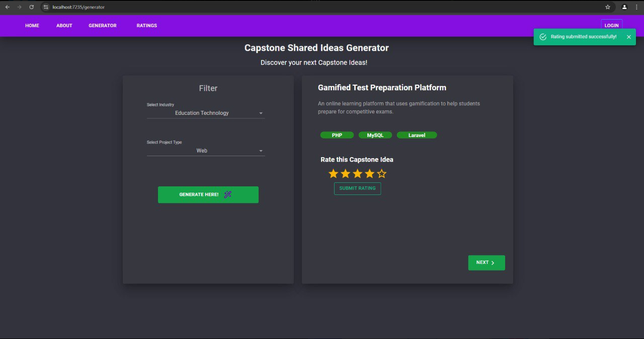The height and width of the screenshot is (339, 644).
Task: Open the HOME nav item
Action: click(x=32, y=26)
